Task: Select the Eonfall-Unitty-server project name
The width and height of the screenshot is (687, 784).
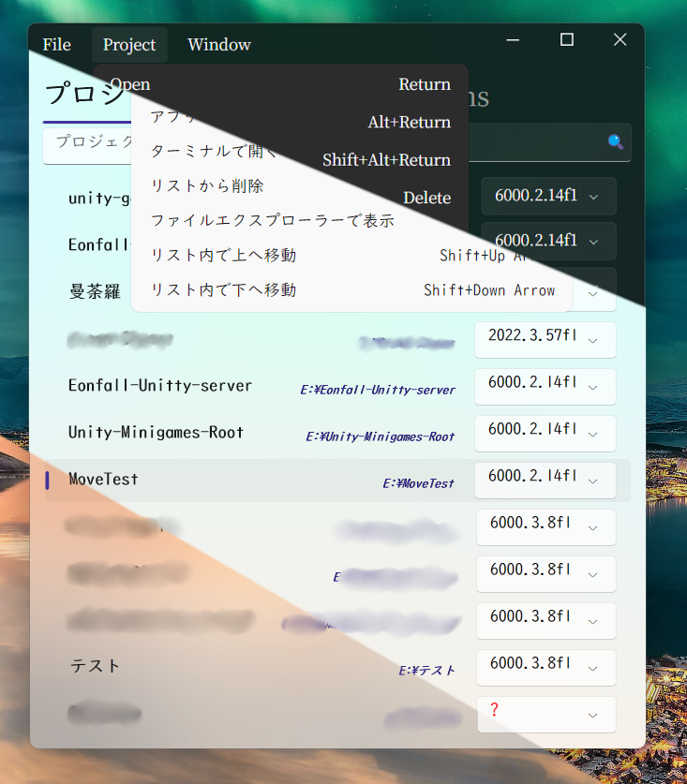Action: 160,386
